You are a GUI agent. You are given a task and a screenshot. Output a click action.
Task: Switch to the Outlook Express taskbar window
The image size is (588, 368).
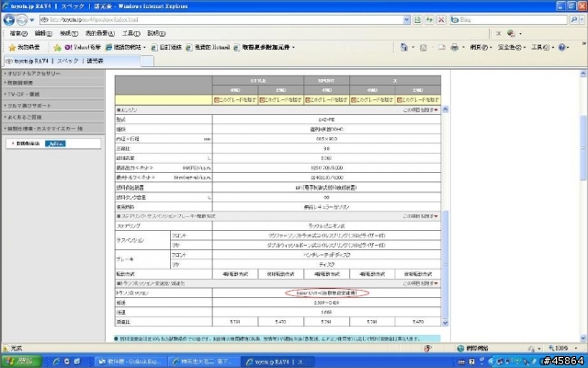pyautogui.click(x=130, y=362)
